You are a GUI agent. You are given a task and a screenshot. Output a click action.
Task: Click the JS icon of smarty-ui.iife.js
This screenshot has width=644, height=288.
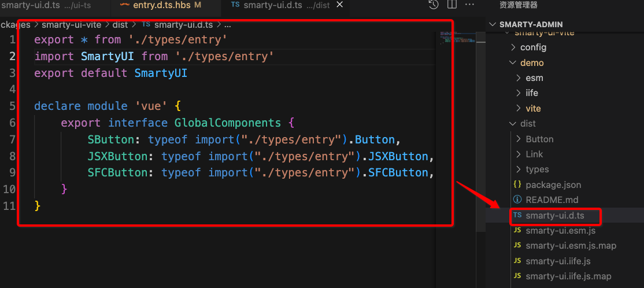tap(517, 261)
